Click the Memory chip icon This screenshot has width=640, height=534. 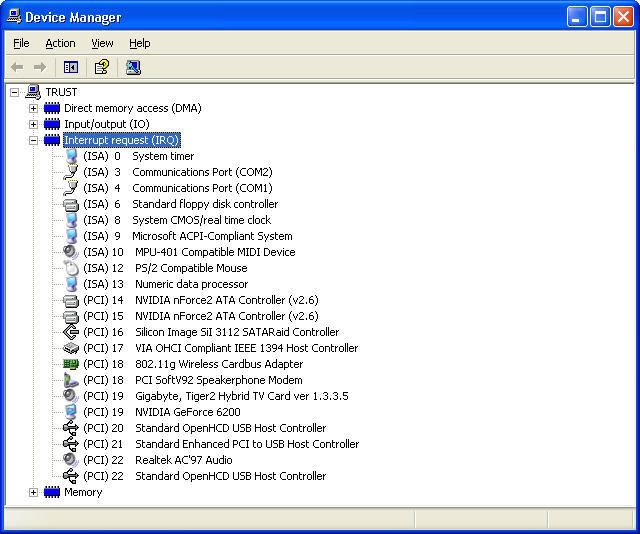(52, 492)
